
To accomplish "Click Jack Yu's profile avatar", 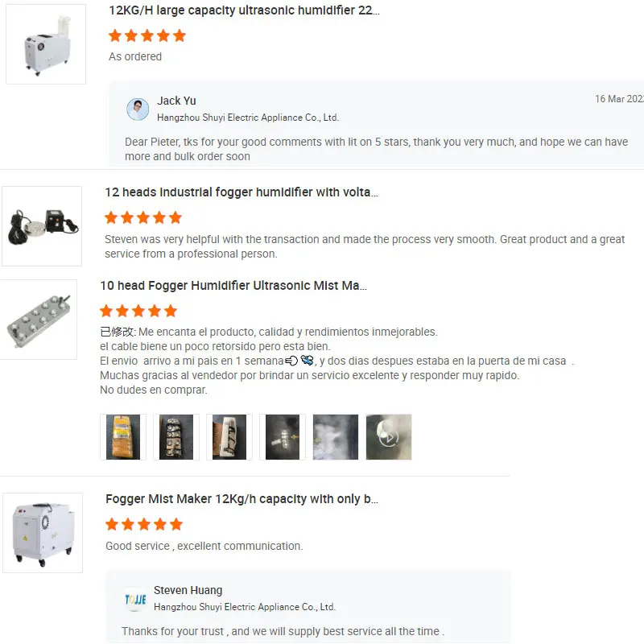I will 138,109.
